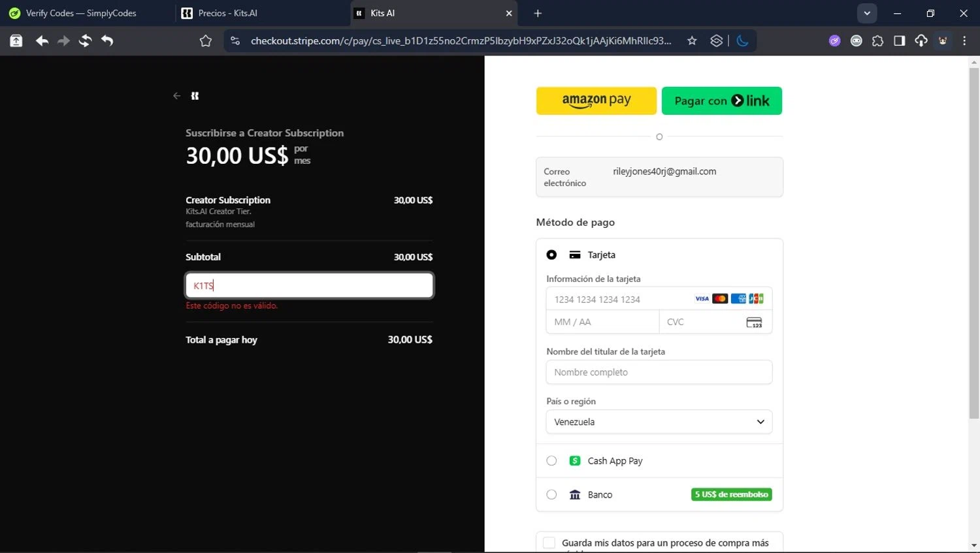Image resolution: width=980 pixels, height=553 pixels.
Task: Open new browser tab with plus
Action: (538, 13)
